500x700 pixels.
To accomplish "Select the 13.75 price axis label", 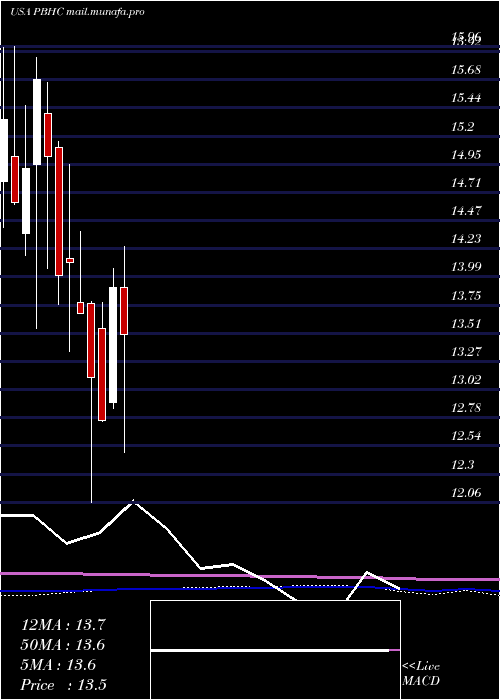I will click(x=466, y=295).
